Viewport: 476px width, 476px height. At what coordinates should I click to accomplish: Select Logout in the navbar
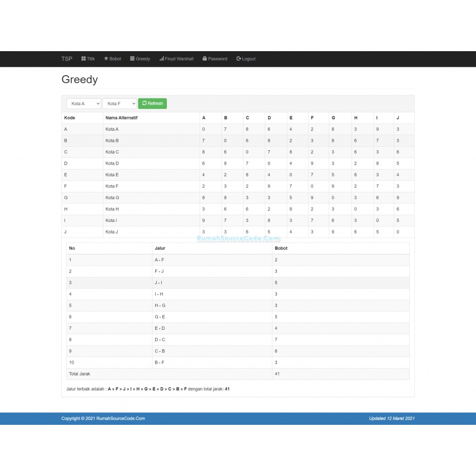point(246,59)
